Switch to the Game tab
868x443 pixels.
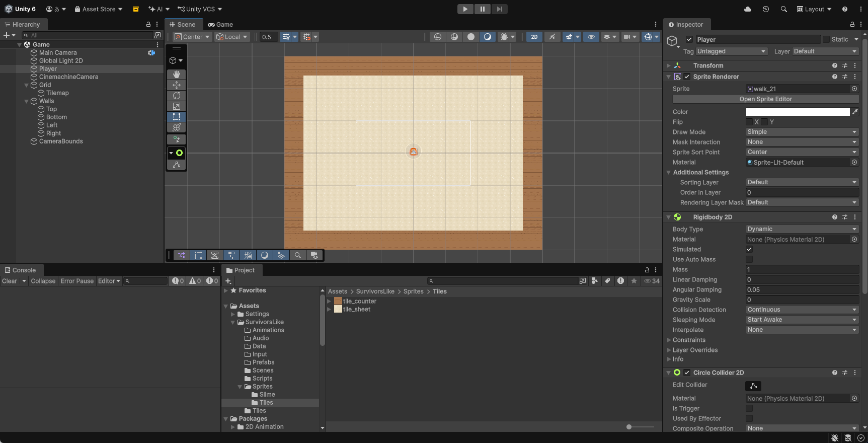[220, 24]
